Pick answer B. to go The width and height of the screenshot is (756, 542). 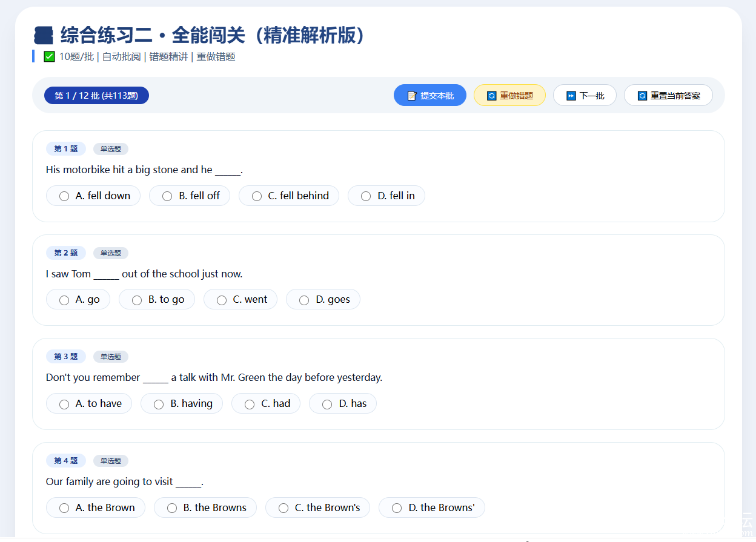(157, 299)
